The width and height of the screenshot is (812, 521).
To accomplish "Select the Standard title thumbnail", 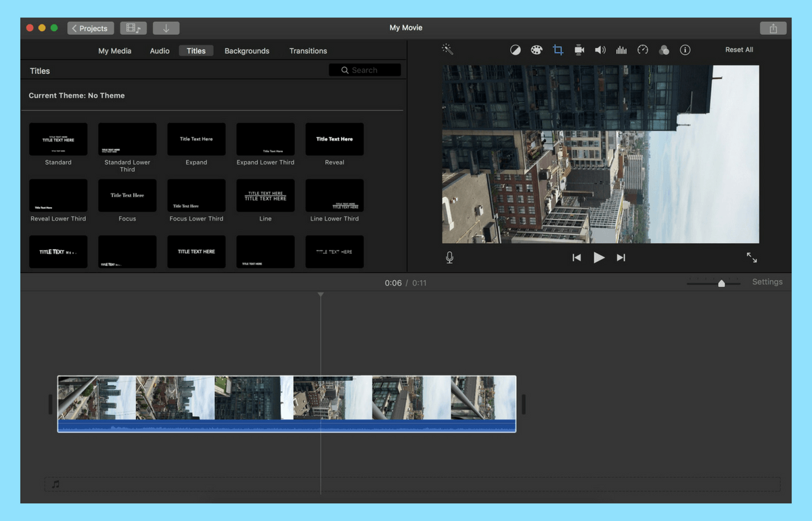I will [58, 139].
